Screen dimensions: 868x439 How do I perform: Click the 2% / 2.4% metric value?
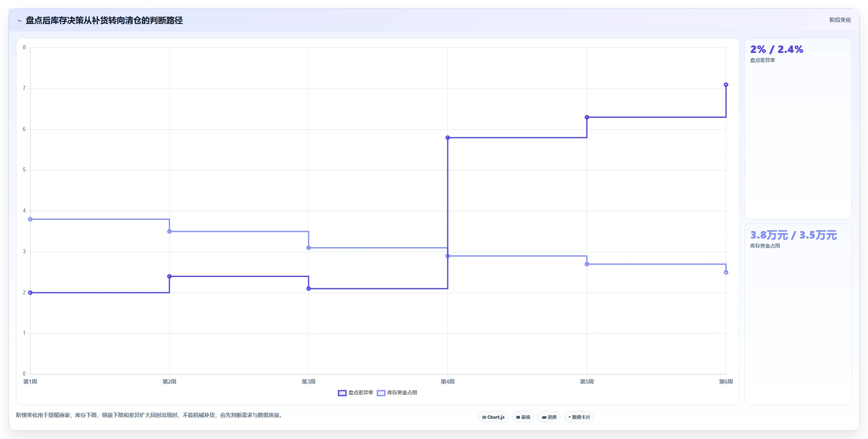coord(777,50)
